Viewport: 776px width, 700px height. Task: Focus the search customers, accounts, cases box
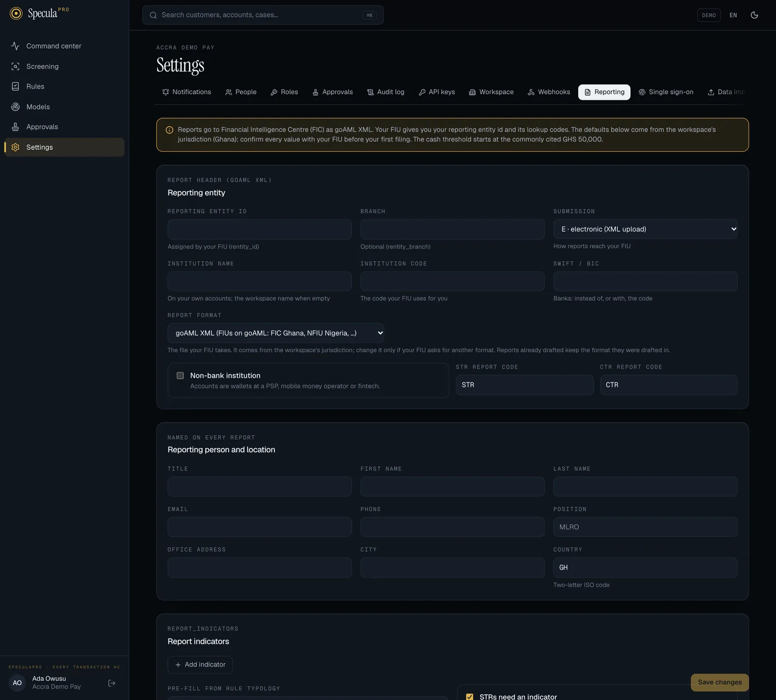[x=263, y=15]
